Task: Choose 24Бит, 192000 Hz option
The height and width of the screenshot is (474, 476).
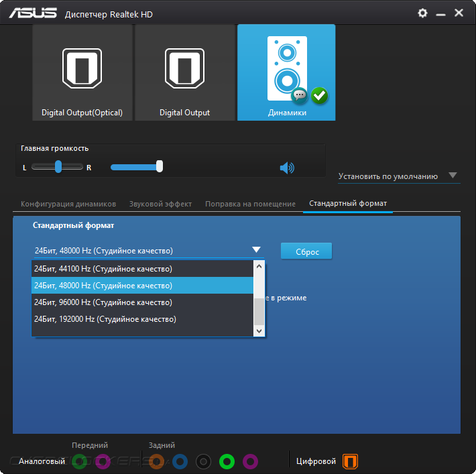Action: click(x=142, y=319)
